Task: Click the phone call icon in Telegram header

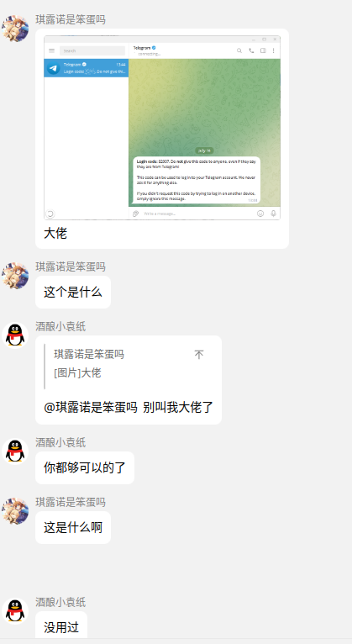Action: 251,50
